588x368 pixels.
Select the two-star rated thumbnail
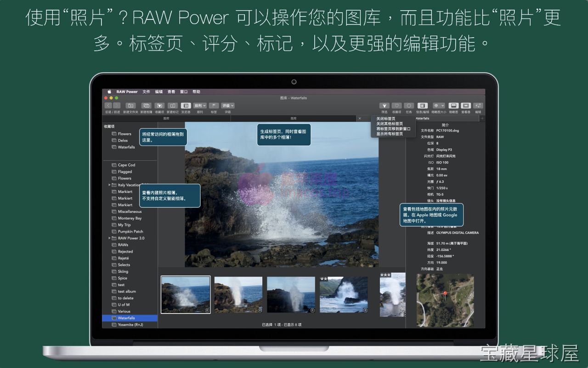coord(344,294)
